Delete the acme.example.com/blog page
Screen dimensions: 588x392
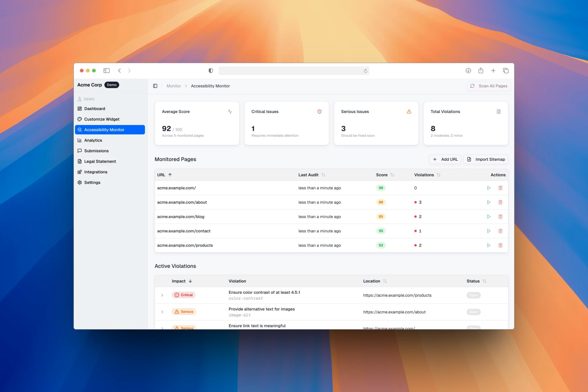pyautogui.click(x=500, y=217)
